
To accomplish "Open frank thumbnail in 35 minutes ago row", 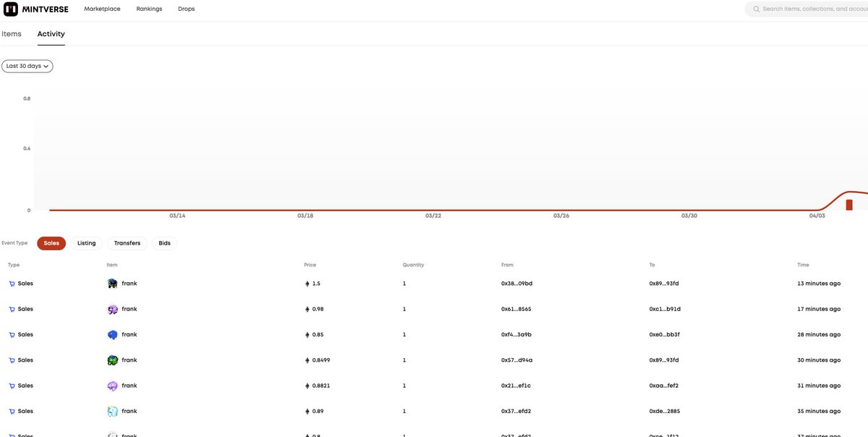I will click(112, 411).
